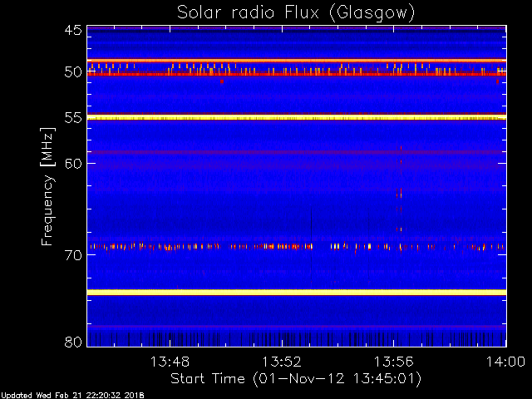
Task: Click the small red marker below 50 MHz near 13:50
Action: coord(222,81)
